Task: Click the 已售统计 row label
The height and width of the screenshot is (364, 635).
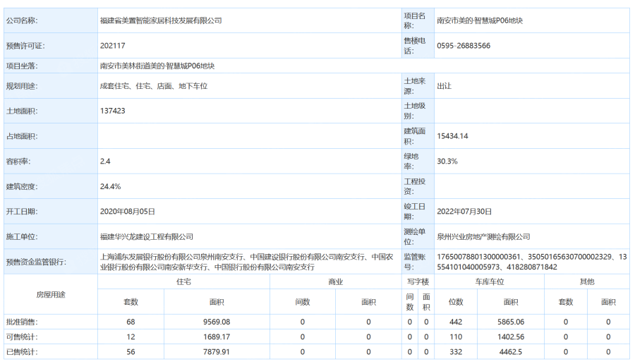Action: coord(22,352)
